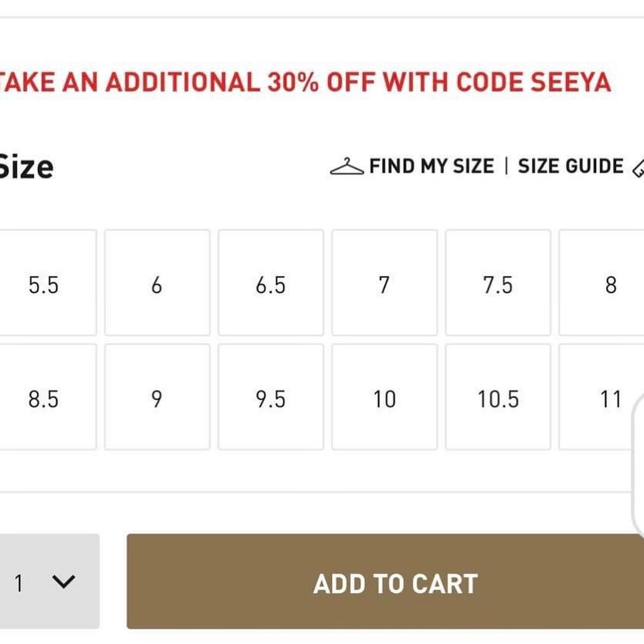
Task: Choose size 6.5 option
Action: 270,284
